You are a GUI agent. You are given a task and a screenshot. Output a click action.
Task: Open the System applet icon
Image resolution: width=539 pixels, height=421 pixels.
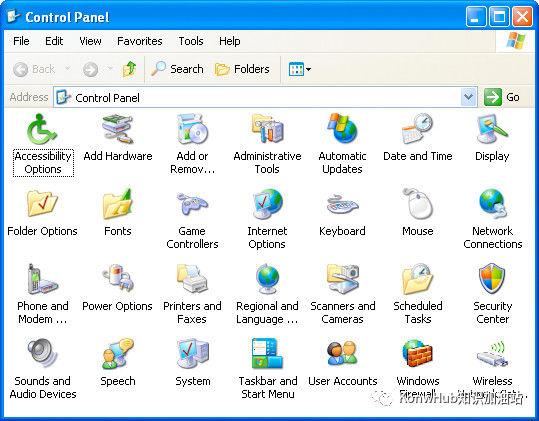coord(192,354)
